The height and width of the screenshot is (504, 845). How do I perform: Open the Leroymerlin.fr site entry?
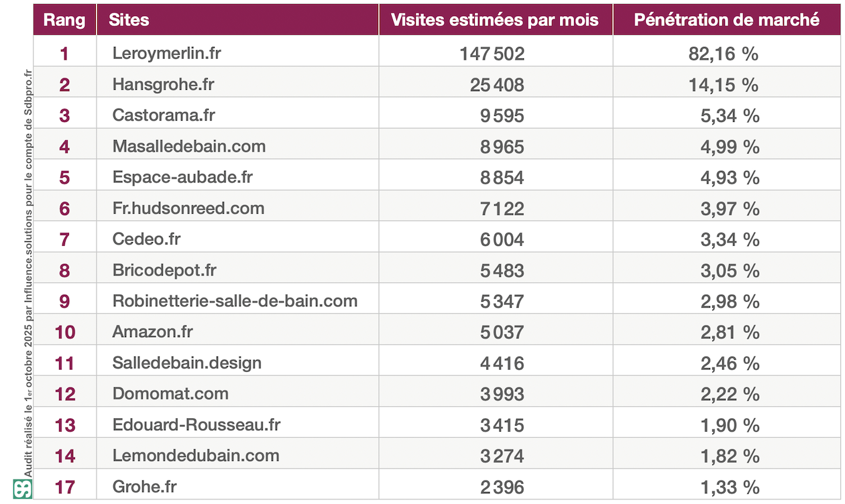[x=167, y=54]
